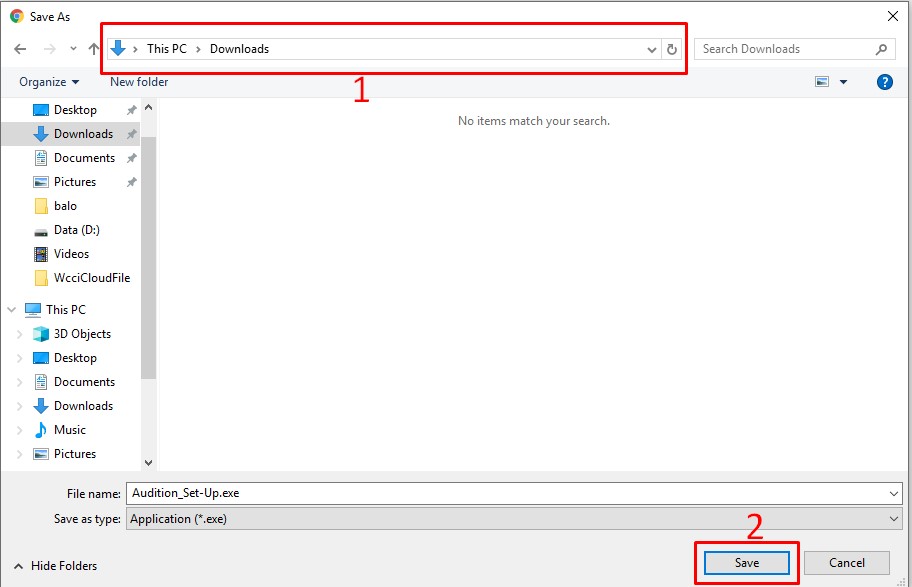The height and width of the screenshot is (587, 912).
Task: Collapse the This PC tree node
Action: pos(12,310)
